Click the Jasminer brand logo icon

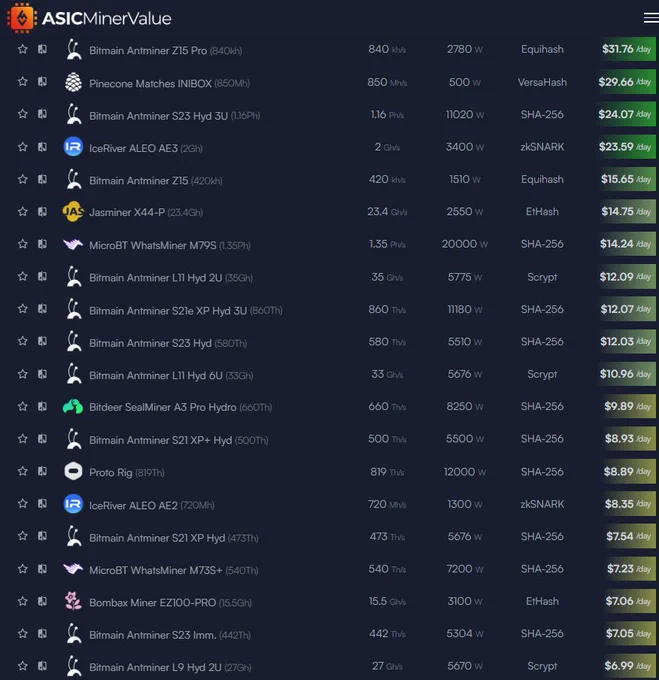tap(73, 212)
